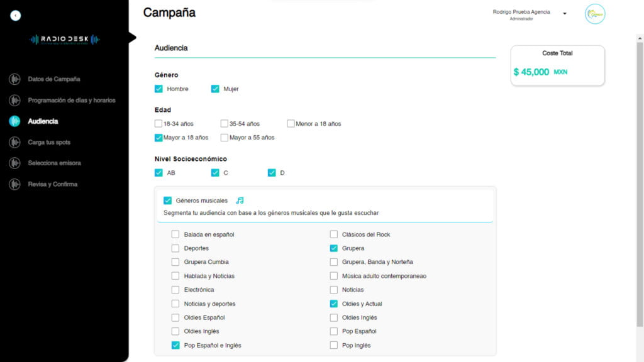Open the Carga tus spots menu step
This screenshot has height=362, width=644.
click(49, 142)
